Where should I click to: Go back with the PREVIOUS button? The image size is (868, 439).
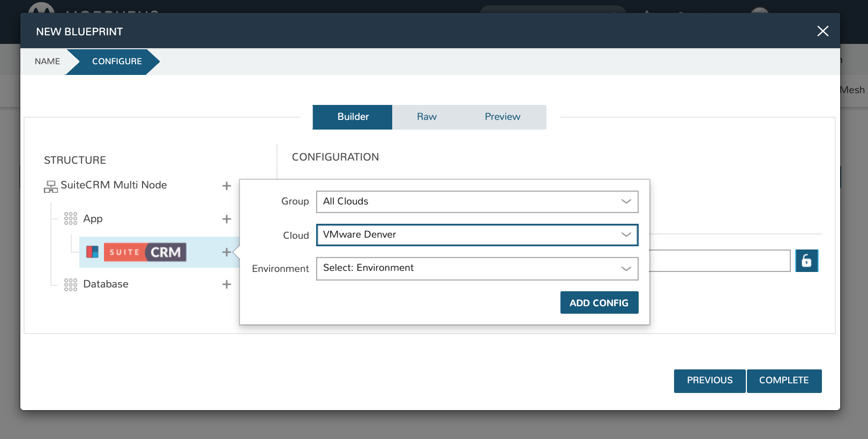click(709, 381)
